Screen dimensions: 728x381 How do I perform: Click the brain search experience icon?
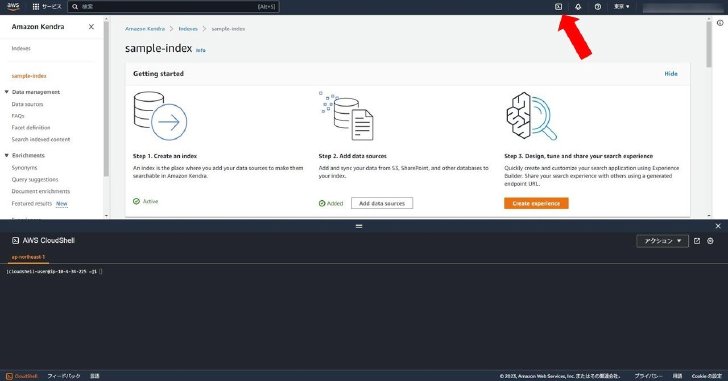(x=532, y=116)
